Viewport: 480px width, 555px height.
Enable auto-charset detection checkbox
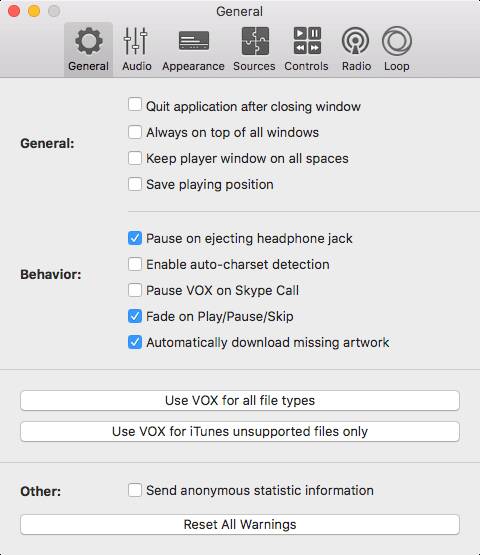click(x=135, y=264)
